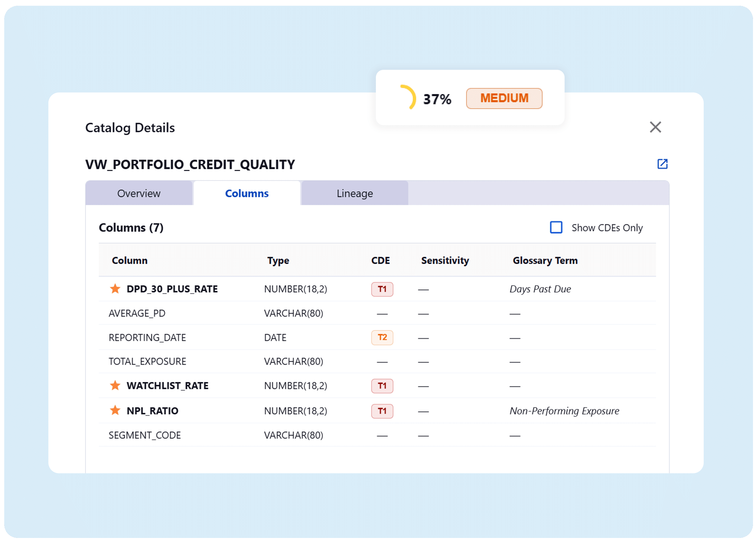756x544 pixels.
Task: Click the T1 badge in NPL_RATIO row
Action: (x=382, y=411)
